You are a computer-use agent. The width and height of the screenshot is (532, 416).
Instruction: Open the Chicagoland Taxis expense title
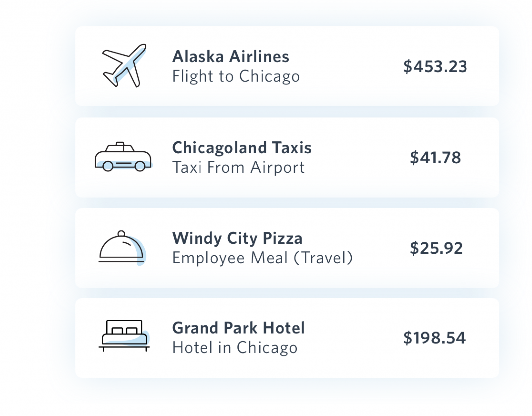pyautogui.click(x=242, y=147)
